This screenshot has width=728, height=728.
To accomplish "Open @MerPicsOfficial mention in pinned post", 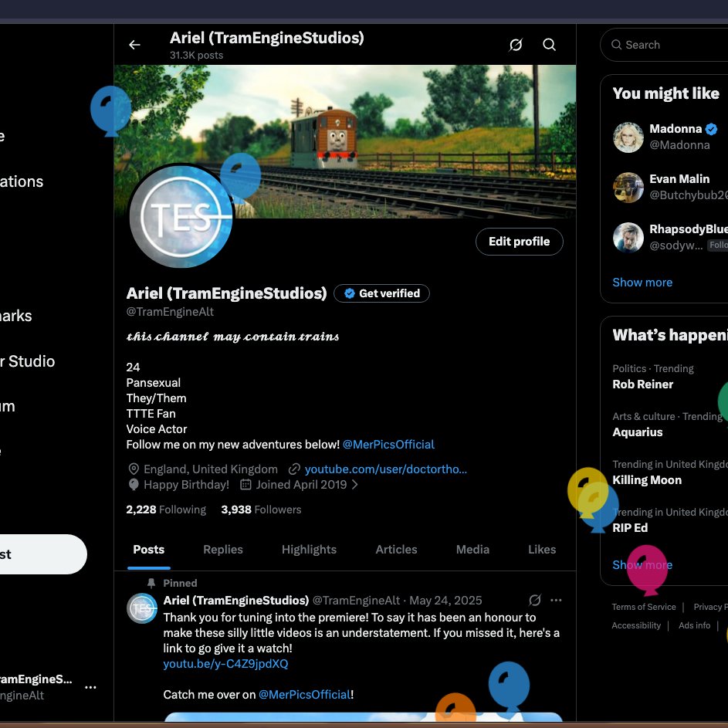I will tap(304, 695).
